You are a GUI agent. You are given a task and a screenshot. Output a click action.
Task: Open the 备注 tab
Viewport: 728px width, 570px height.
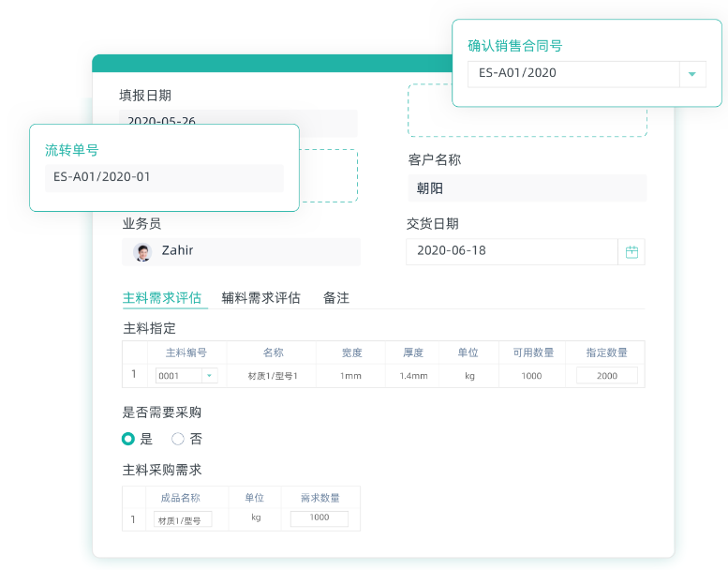click(336, 298)
